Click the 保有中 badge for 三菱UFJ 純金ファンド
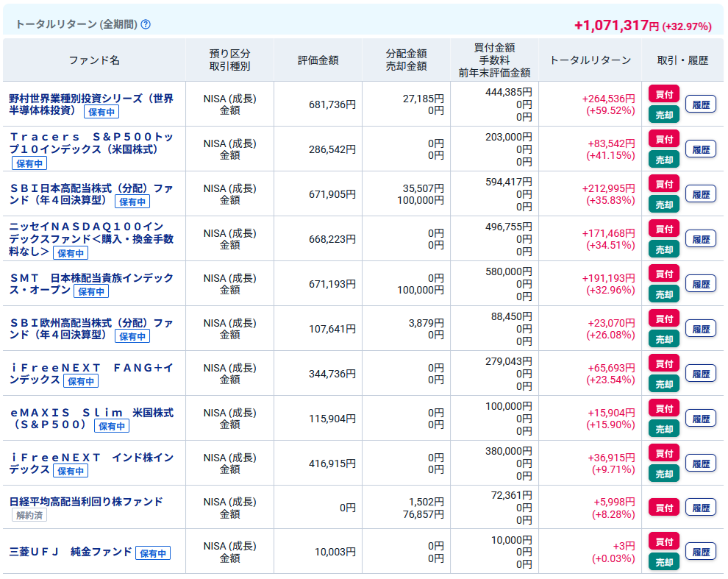 [x=153, y=553]
